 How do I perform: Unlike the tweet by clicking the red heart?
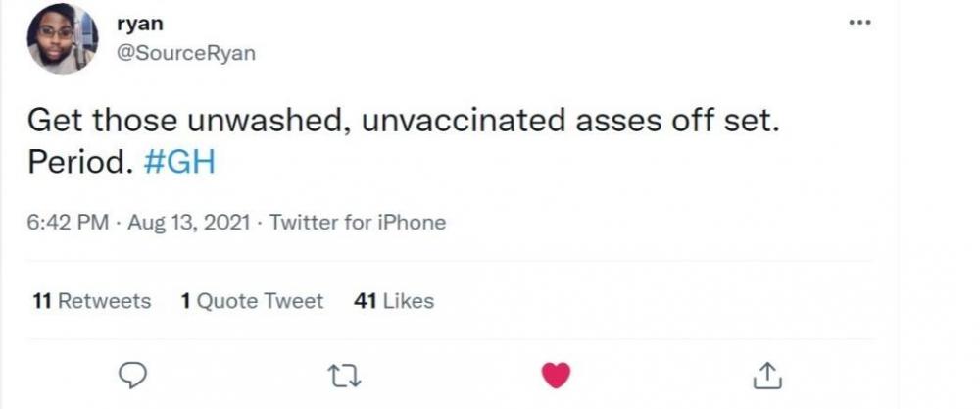[x=556, y=375]
